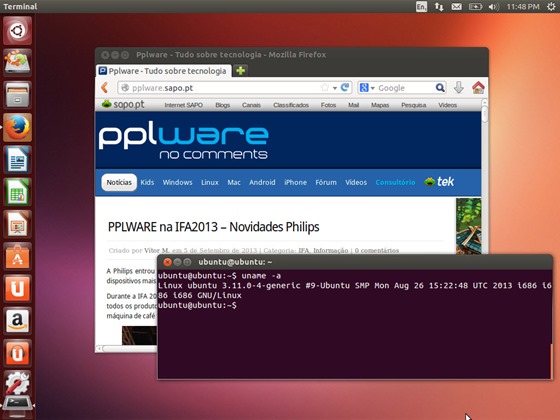
Task: Open Blogs in the SAPO bar
Action: click(222, 105)
